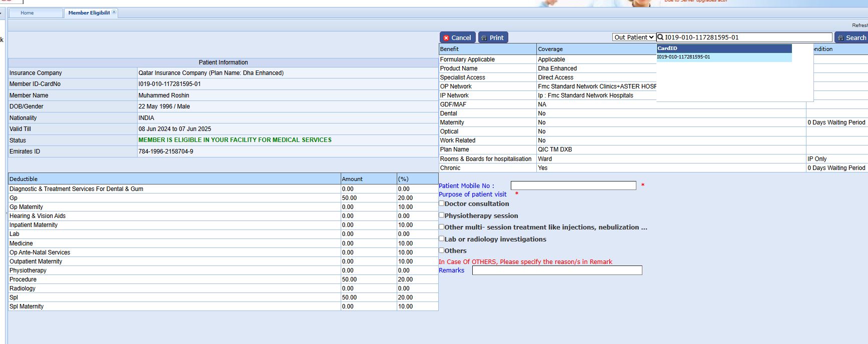
Task: Tick the Other multi-session treatment checkbox
Action: tap(442, 226)
